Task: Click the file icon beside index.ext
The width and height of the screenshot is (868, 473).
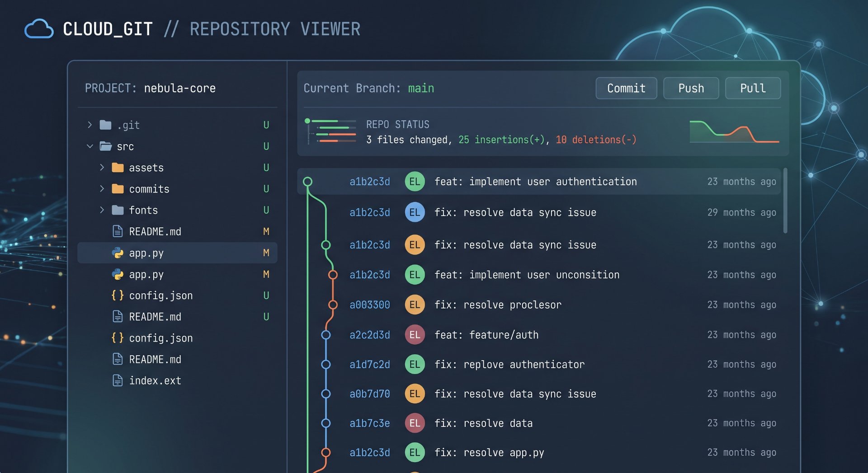Action: pyautogui.click(x=118, y=380)
